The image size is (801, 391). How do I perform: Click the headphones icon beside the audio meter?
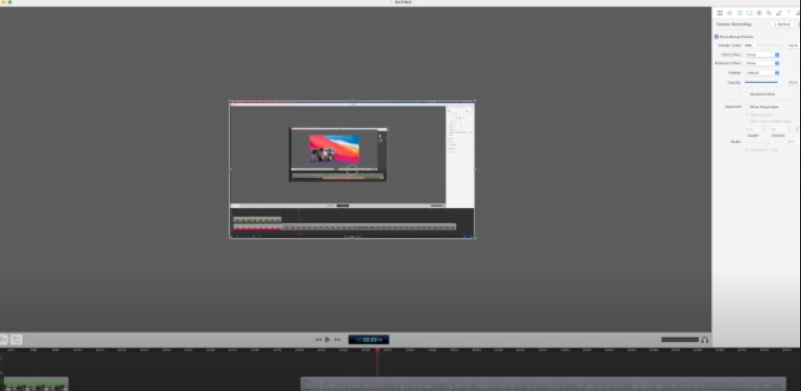click(705, 339)
